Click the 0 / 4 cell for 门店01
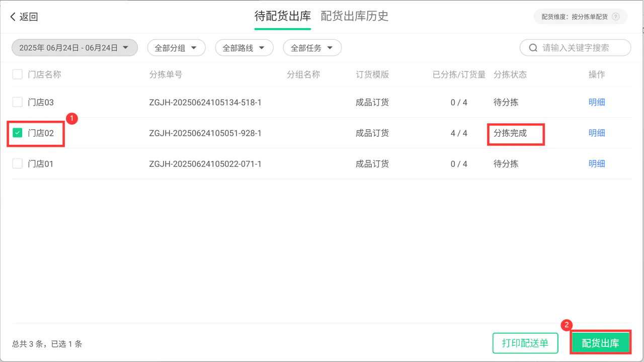 pos(459,164)
